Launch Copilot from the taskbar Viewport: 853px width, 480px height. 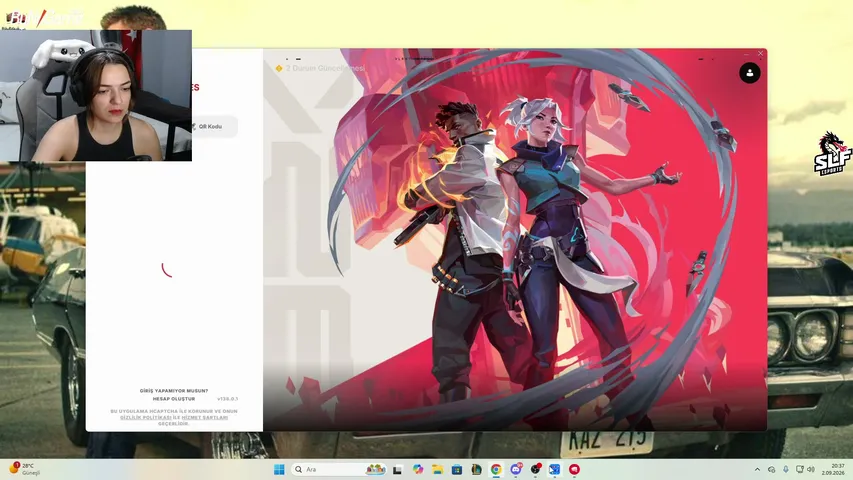coord(418,469)
